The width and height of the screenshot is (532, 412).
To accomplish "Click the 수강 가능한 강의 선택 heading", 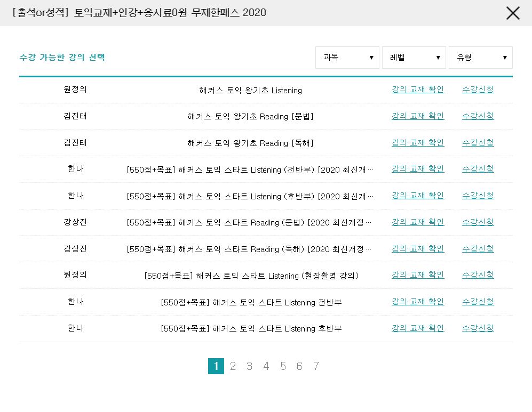I will click(x=62, y=57).
